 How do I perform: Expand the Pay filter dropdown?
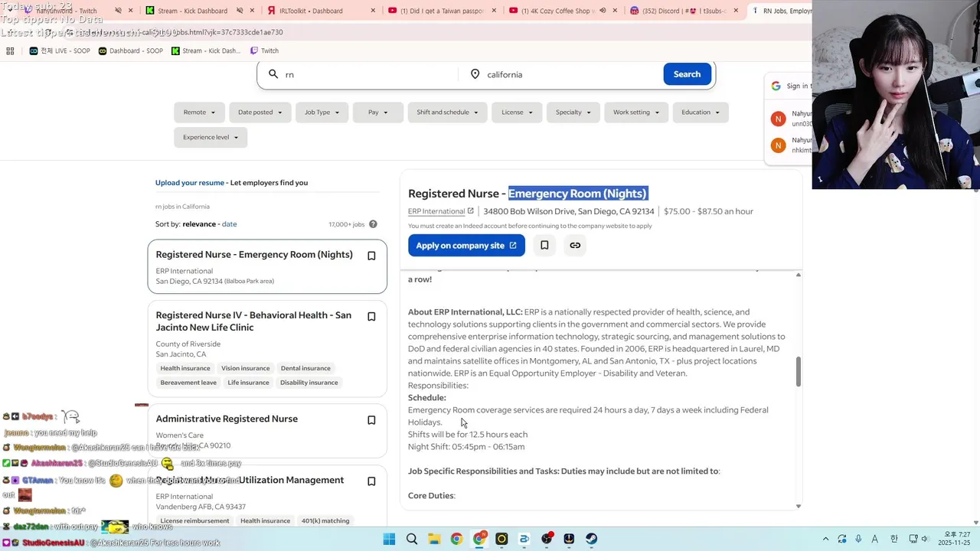coord(378,112)
